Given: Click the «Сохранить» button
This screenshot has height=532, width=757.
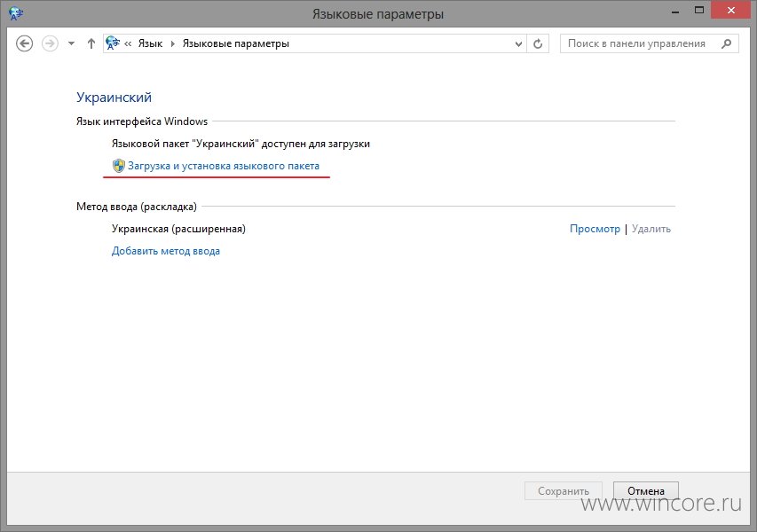Looking at the screenshot, I should coord(564,490).
